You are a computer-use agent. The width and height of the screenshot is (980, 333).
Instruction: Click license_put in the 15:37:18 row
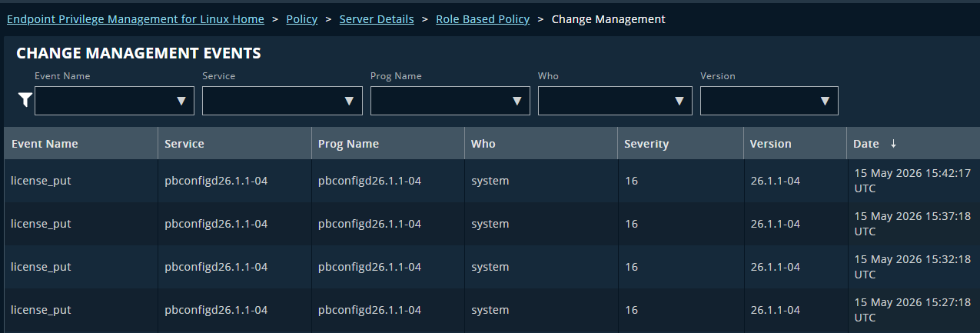(x=41, y=224)
